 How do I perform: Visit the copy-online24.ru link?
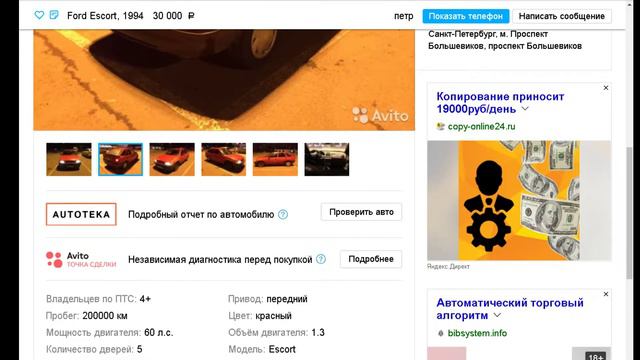point(481,127)
